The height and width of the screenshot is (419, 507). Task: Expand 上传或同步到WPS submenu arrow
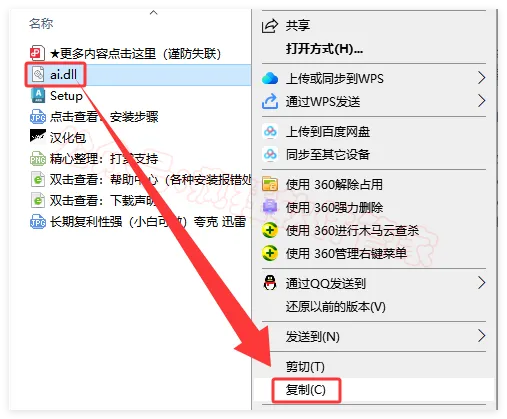(x=481, y=78)
